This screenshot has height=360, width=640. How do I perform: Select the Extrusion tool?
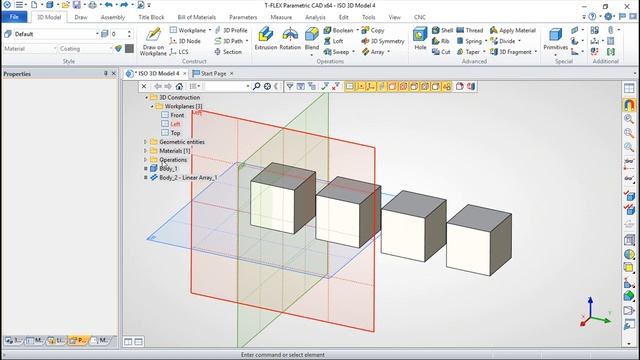(266, 39)
